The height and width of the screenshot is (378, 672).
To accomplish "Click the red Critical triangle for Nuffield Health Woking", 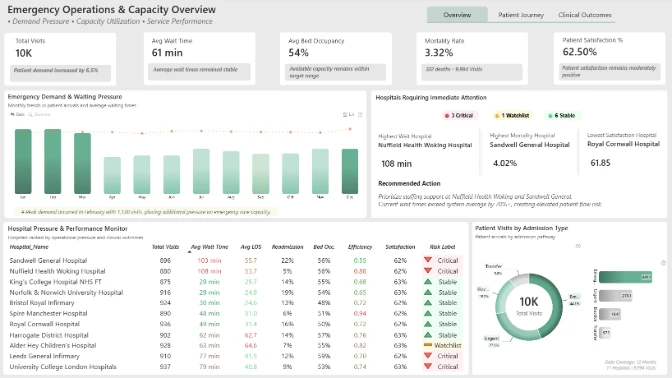I will (x=427, y=270).
